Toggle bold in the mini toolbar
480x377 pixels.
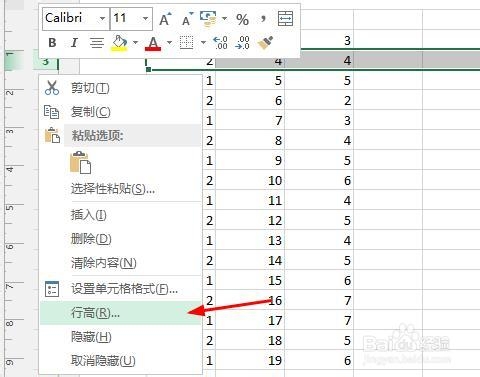[52, 43]
